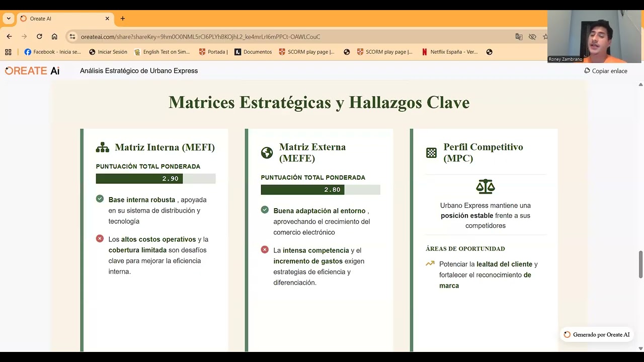The height and width of the screenshot is (362, 644).
Task: Open the English Test on Sim... bookmark
Action: (x=162, y=52)
